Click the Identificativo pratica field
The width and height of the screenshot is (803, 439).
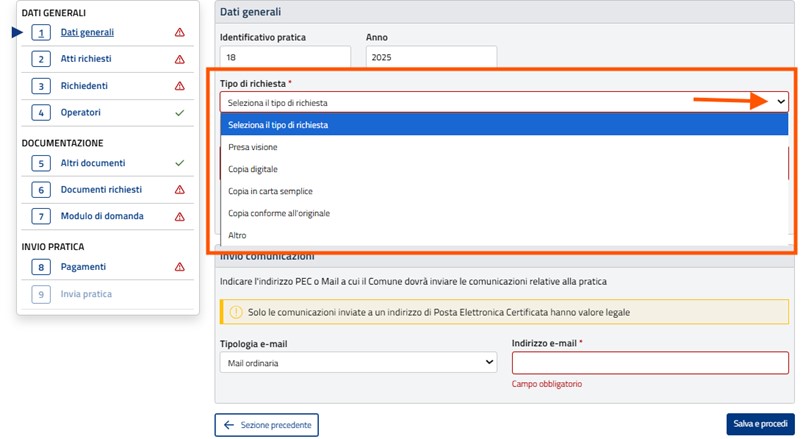click(x=284, y=58)
